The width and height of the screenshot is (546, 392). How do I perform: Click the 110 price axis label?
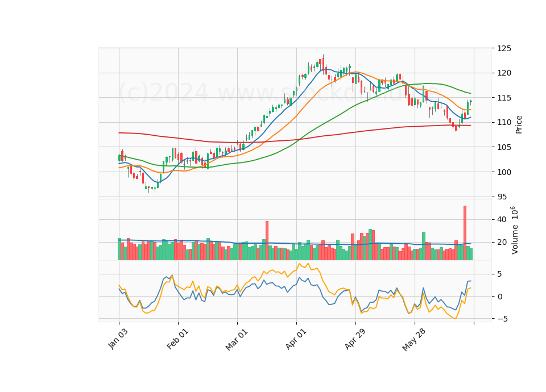point(504,123)
